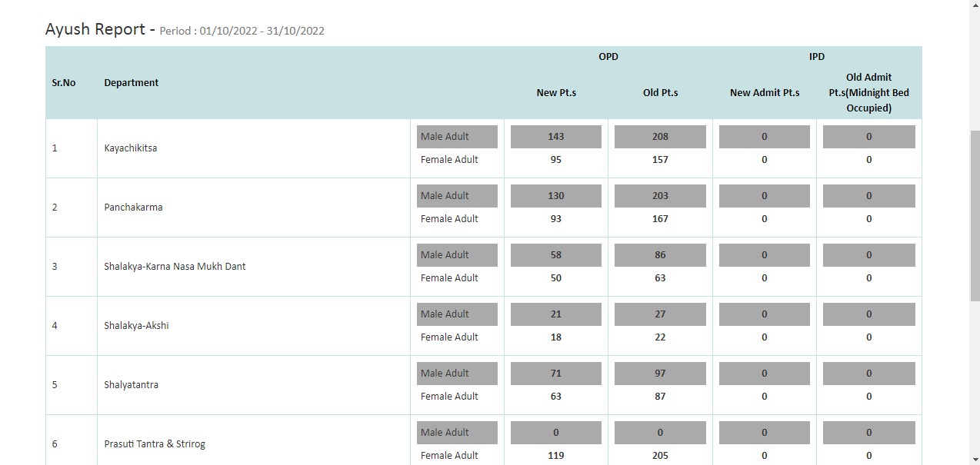Screen dimensions: 980x465
Task: Select the value 143 for Kayachikitsa male new patients
Action: coord(556,137)
